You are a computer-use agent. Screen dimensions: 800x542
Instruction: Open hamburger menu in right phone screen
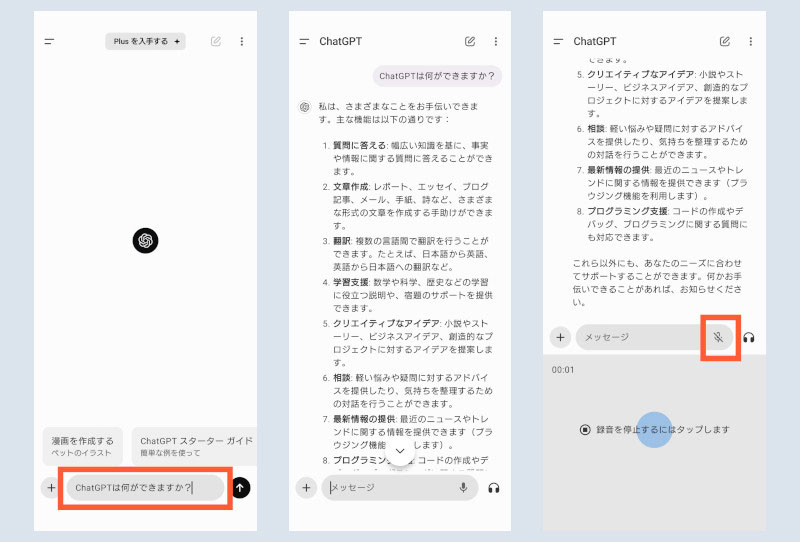pos(558,41)
